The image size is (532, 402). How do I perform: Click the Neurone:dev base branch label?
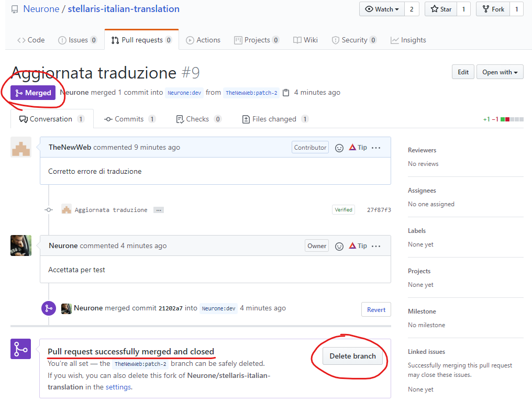click(x=184, y=93)
